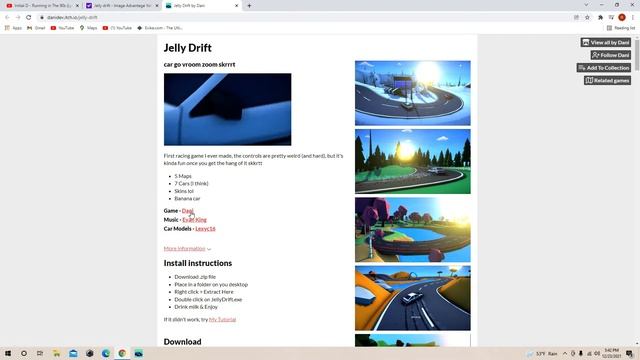Follow the music author link

[x=194, y=220]
